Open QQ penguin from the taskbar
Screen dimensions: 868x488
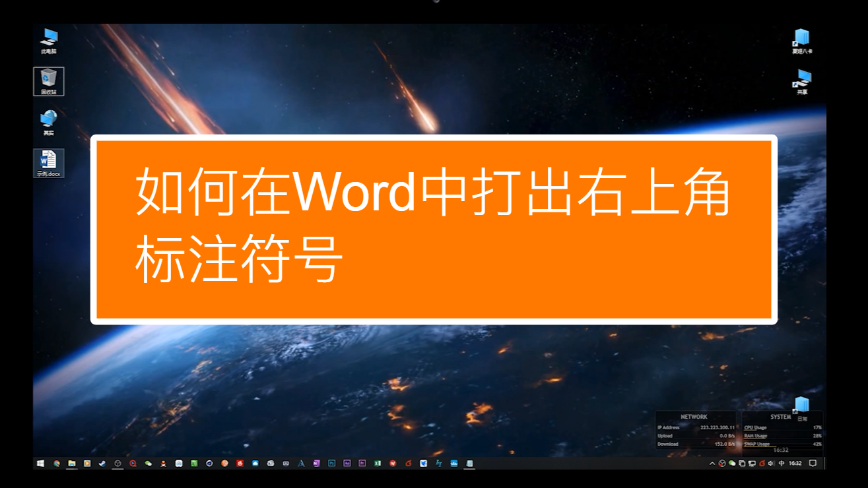[x=163, y=464]
